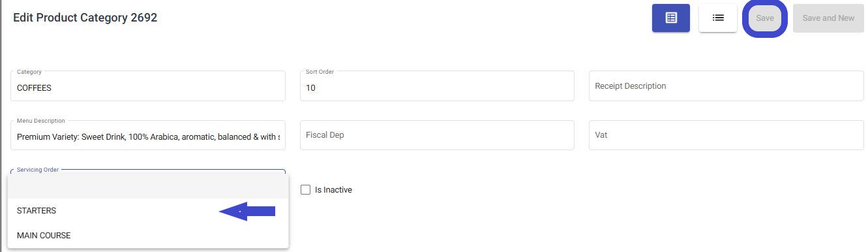The image size is (868, 252).
Task: Click the Edit Product Category 2692 heading
Action: point(85,18)
